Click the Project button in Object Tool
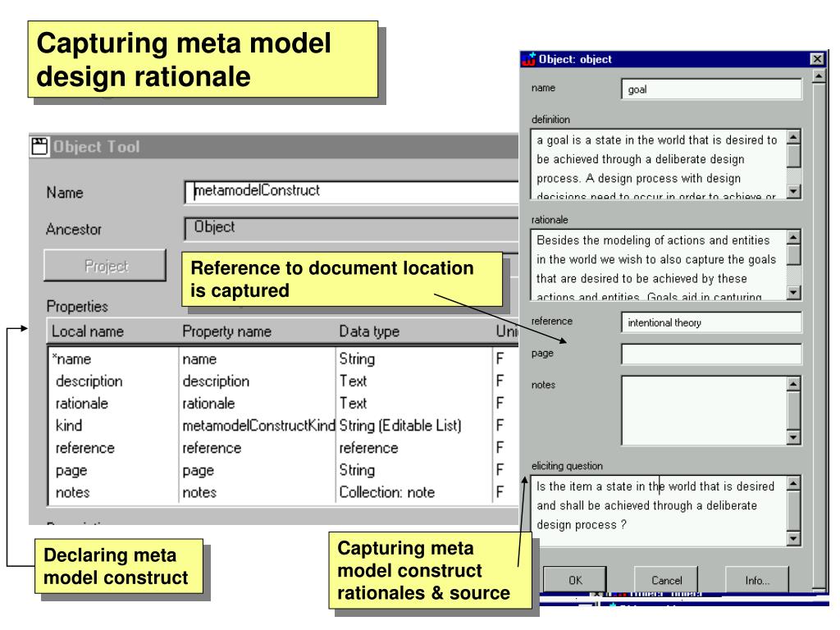840x630 pixels. [x=105, y=266]
